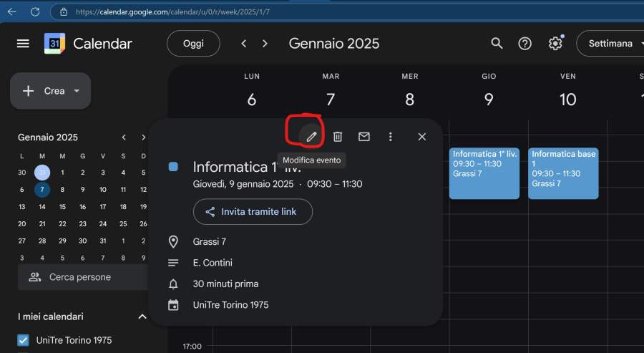Open the settings gear menu
This screenshot has height=353, width=644.
pos(555,44)
